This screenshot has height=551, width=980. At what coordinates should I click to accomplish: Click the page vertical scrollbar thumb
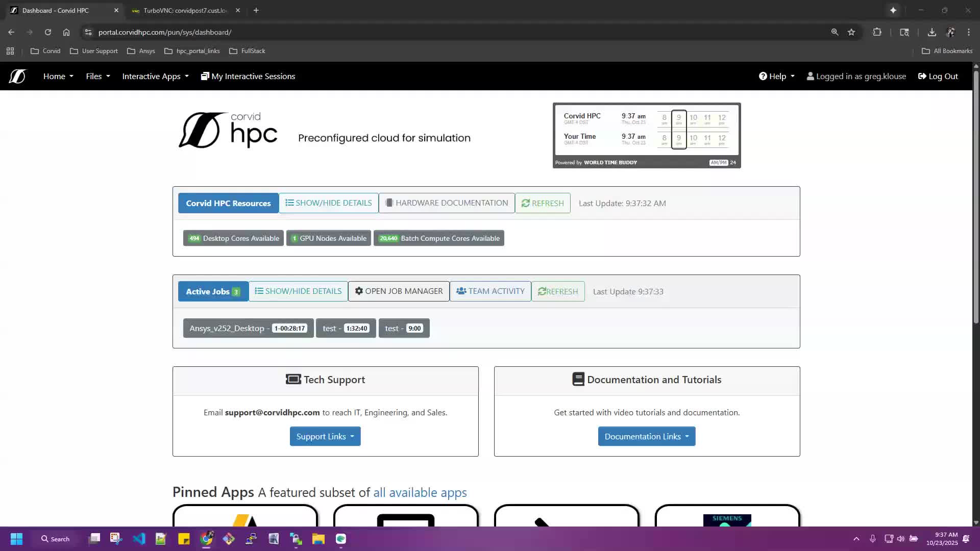click(x=976, y=196)
